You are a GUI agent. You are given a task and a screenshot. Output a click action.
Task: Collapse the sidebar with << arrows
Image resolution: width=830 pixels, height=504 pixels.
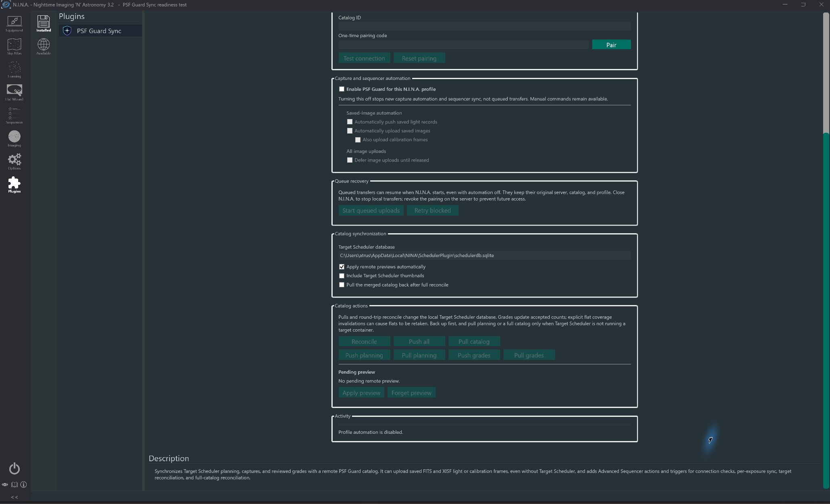pyautogui.click(x=15, y=497)
